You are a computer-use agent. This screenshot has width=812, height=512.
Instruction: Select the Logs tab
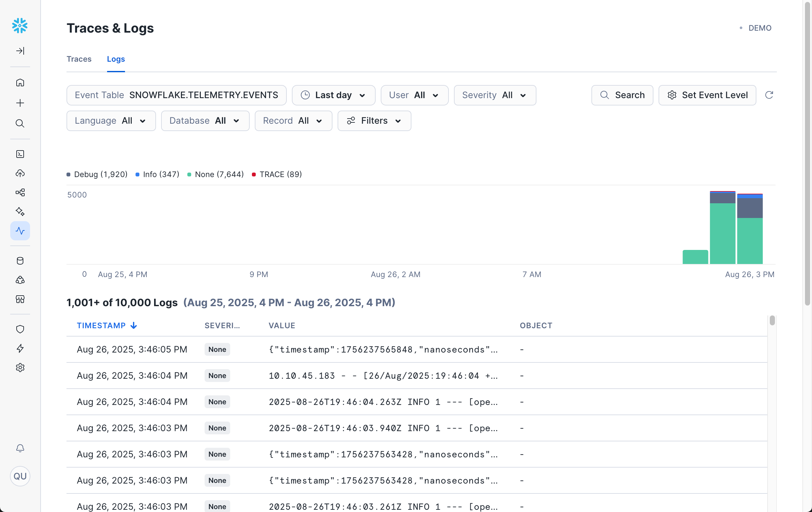tap(116, 59)
